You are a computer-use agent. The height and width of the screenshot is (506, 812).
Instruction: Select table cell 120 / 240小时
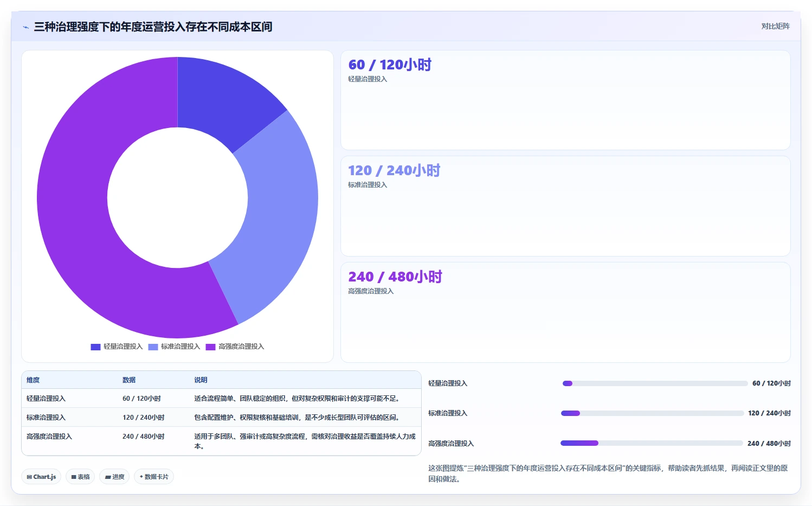[144, 418]
